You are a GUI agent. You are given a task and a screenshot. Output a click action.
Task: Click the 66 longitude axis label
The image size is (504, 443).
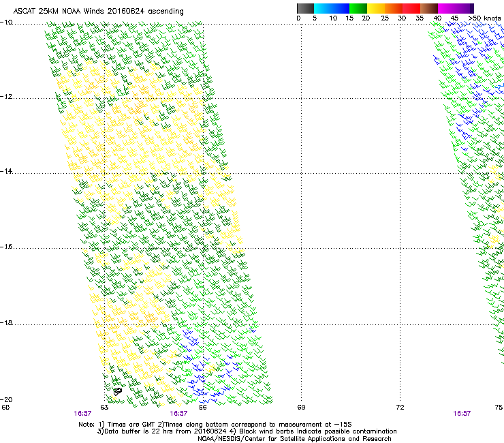click(x=203, y=408)
